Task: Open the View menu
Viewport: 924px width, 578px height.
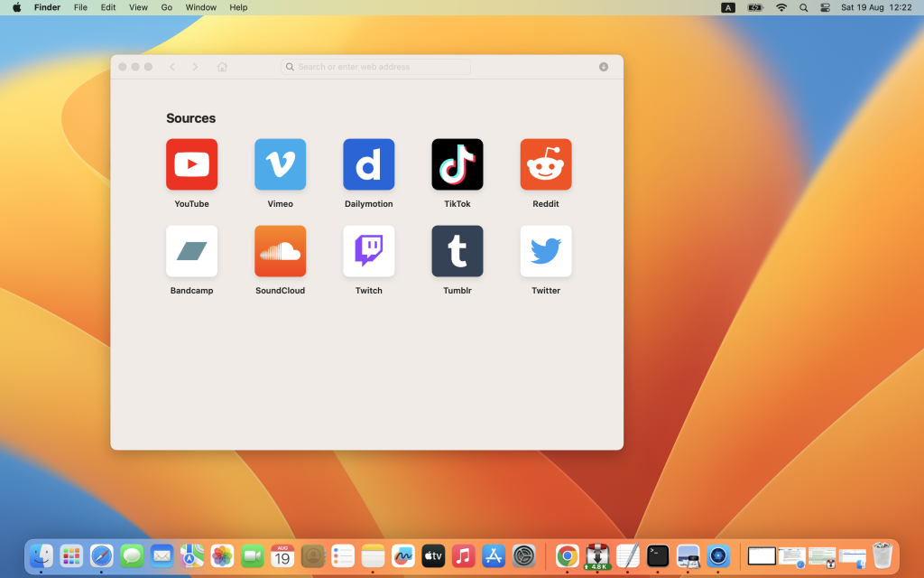Action: click(138, 7)
